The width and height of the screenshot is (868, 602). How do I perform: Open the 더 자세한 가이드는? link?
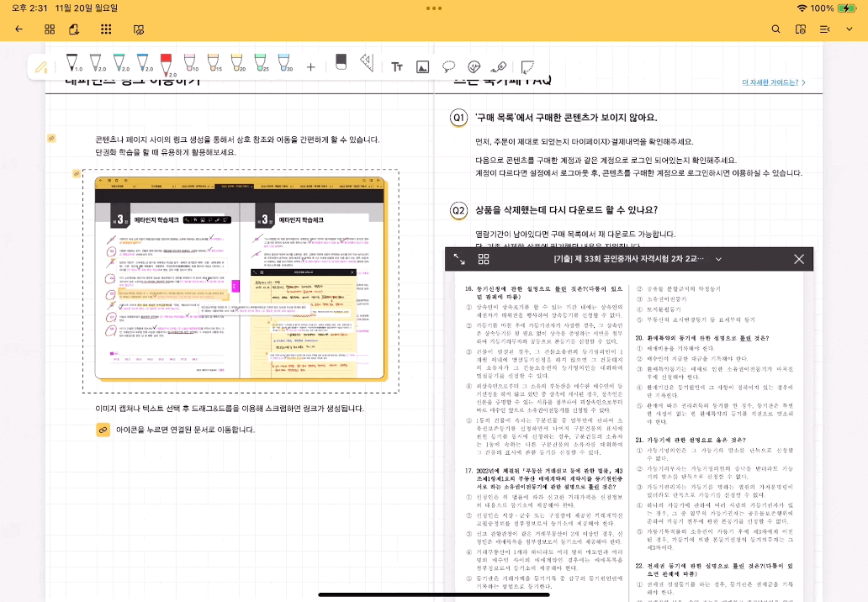pos(773,82)
